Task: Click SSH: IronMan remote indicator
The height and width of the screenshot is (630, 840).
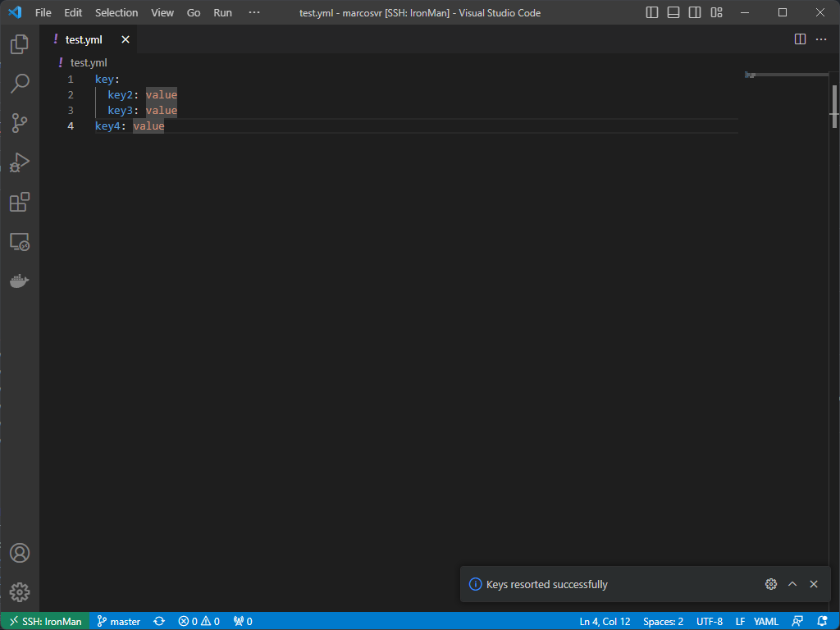Action: click(45, 621)
